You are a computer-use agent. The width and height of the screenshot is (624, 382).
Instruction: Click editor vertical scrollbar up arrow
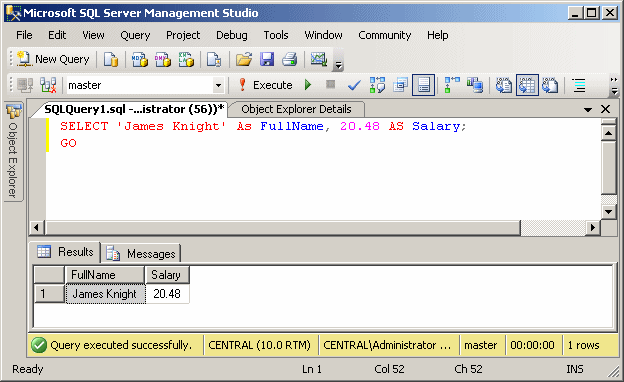click(608, 133)
